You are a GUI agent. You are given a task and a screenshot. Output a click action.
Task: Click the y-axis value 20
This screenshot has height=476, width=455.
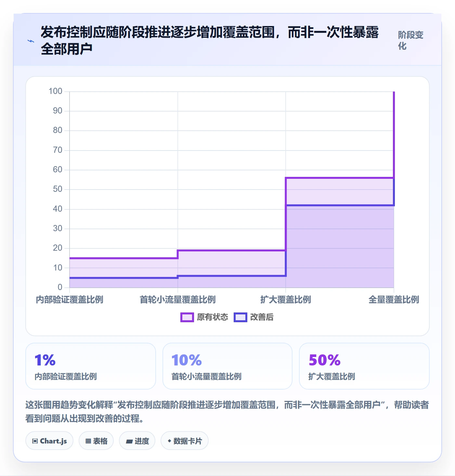coord(58,248)
